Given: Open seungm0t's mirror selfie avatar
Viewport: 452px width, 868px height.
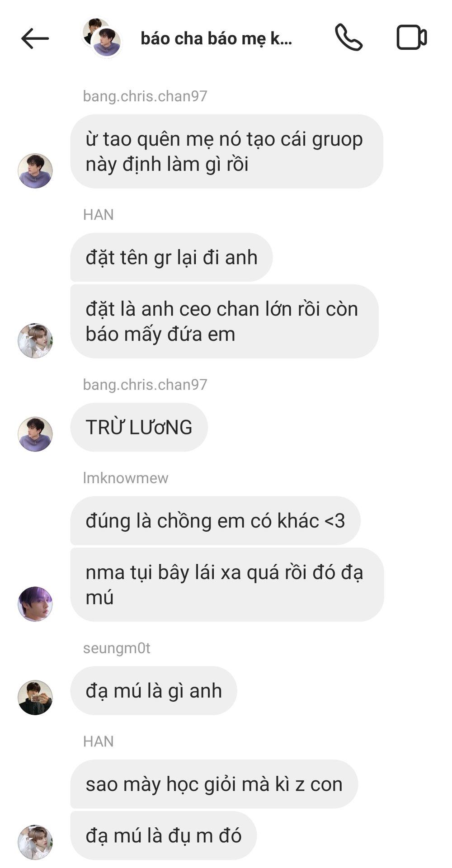Looking at the screenshot, I should (35, 698).
